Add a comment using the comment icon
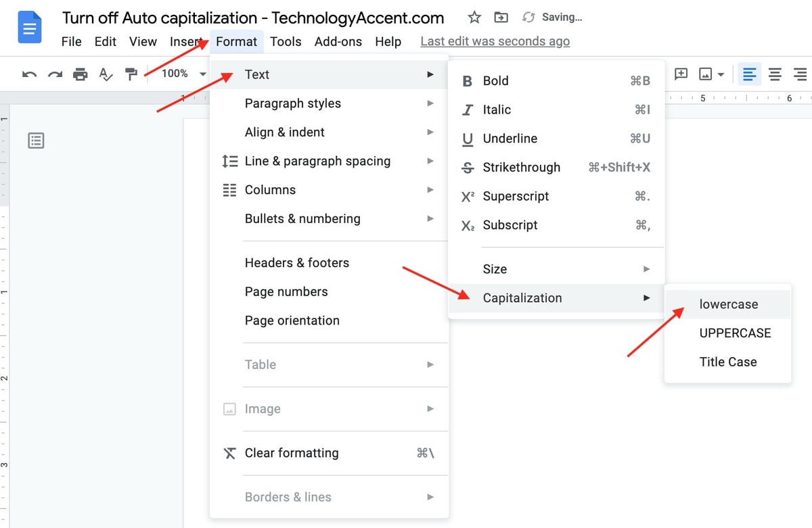 tap(681, 74)
